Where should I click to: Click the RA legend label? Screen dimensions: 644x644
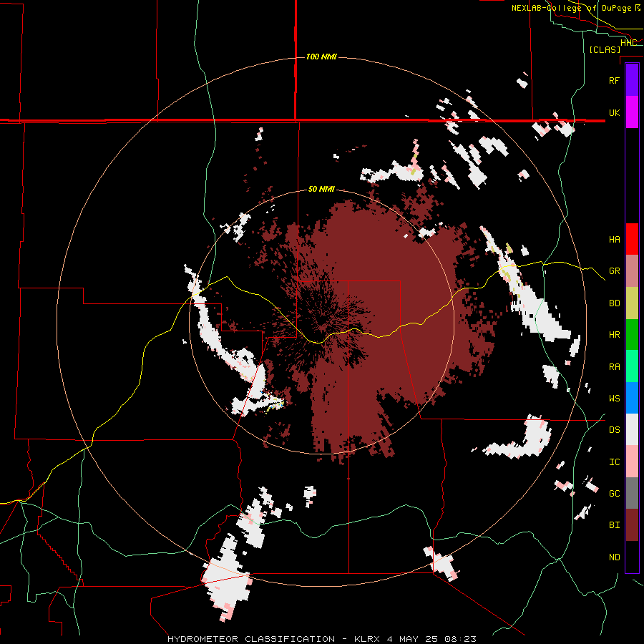point(614,367)
